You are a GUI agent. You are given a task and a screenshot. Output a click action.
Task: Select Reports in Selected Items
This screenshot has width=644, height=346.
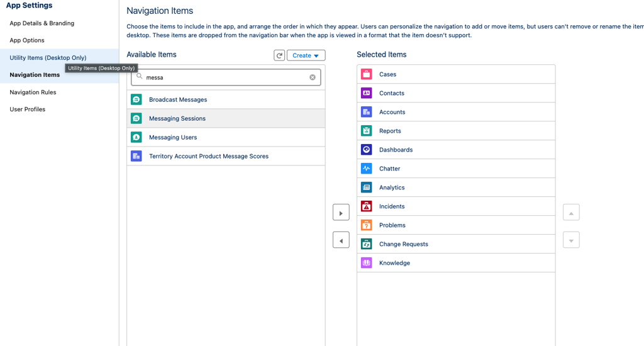456,131
